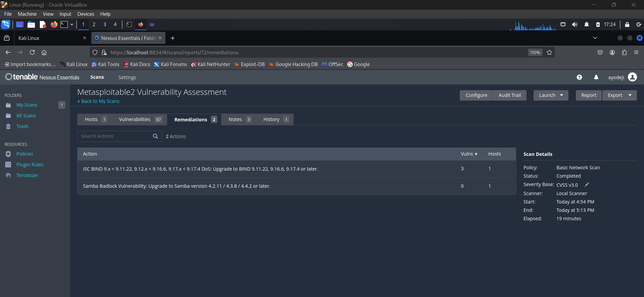Viewport: 644px width, 297px height.
Task: Open the My Scans folder
Action: pyautogui.click(x=27, y=105)
